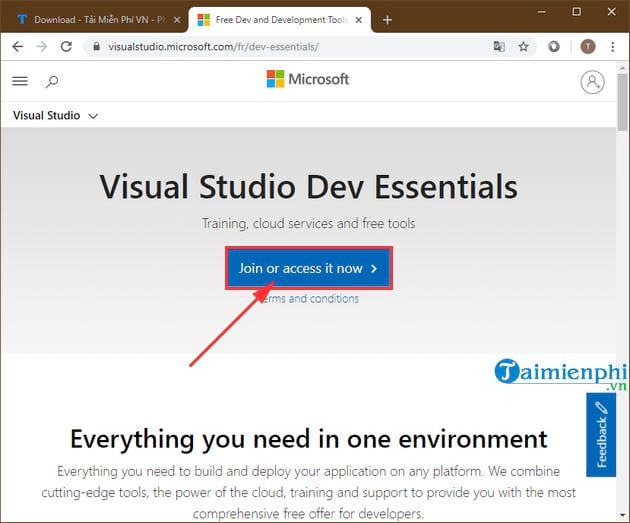Click the padlock site info icon
Screen dimensions: 630x523
(96, 47)
